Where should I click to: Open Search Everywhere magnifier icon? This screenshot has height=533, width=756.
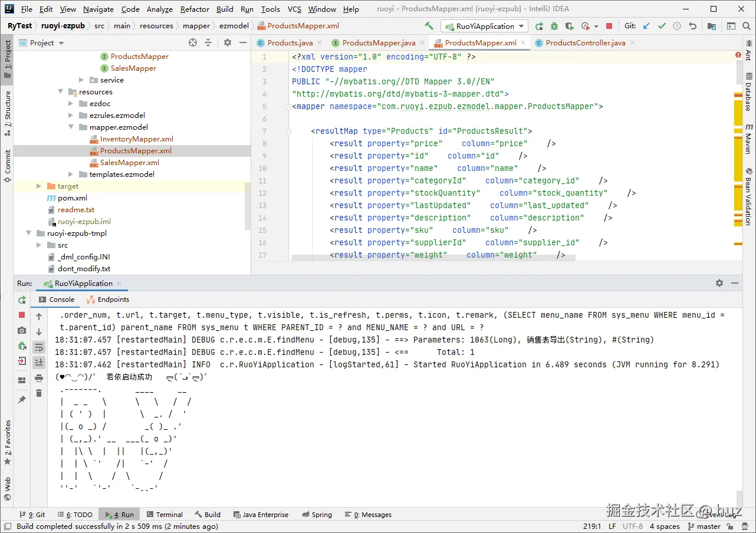[747, 26]
